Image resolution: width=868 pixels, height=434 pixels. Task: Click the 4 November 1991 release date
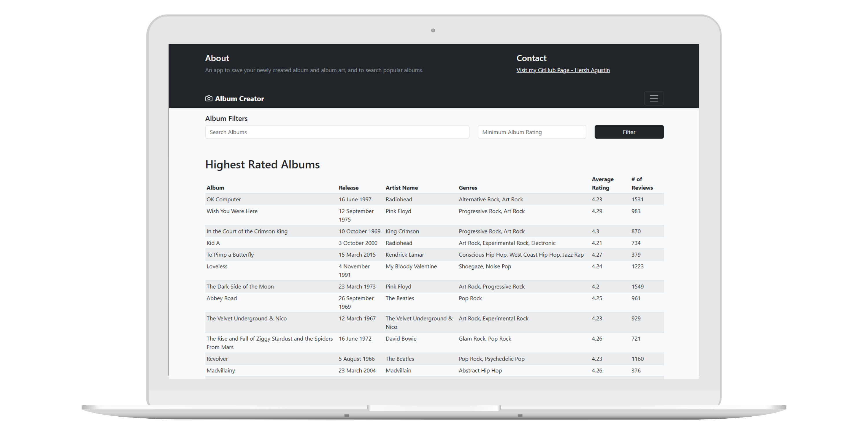coord(354,271)
